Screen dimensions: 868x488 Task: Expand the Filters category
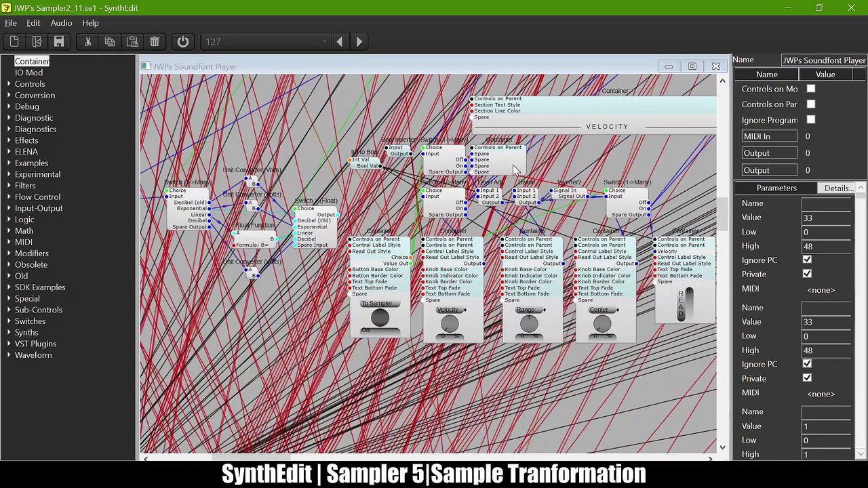pos(9,186)
